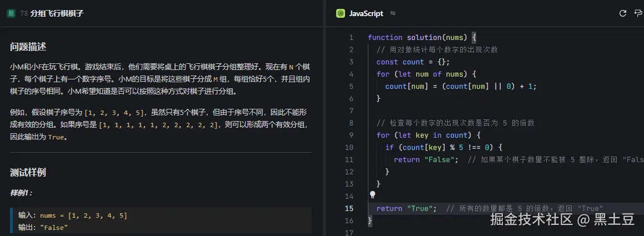This screenshot has height=236, width=644.
Task: Place cursor on "function solution(nums) {" line
Action: tap(422, 37)
